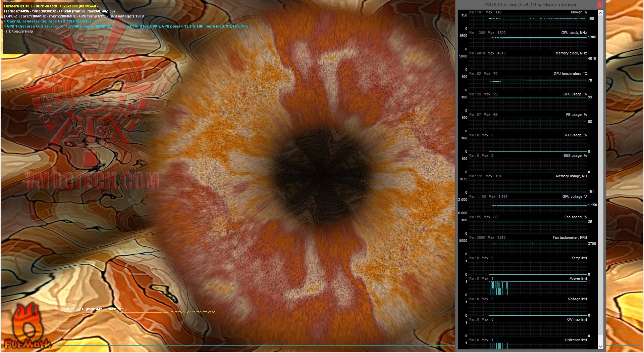Click the Frames and FPS statistics line in FurMark
The width and height of the screenshot is (644, 353).
59,11
